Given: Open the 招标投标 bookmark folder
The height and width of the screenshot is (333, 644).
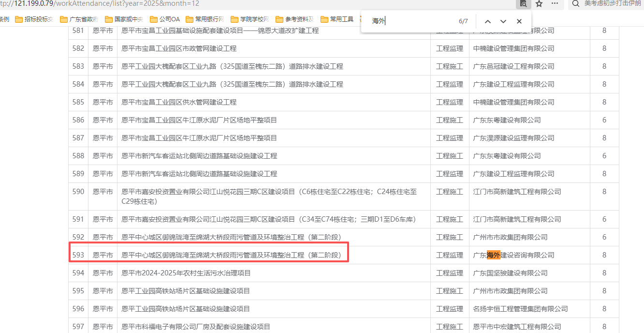Looking at the screenshot, I should coord(34,19).
